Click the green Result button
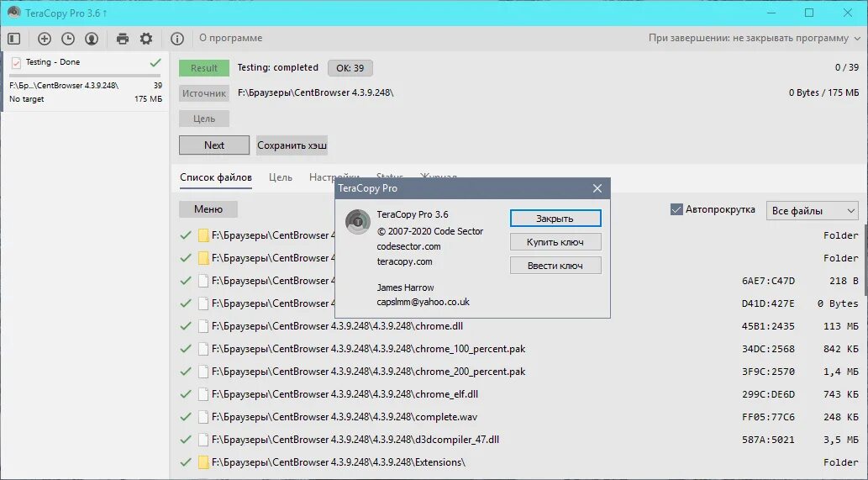 (x=203, y=68)
